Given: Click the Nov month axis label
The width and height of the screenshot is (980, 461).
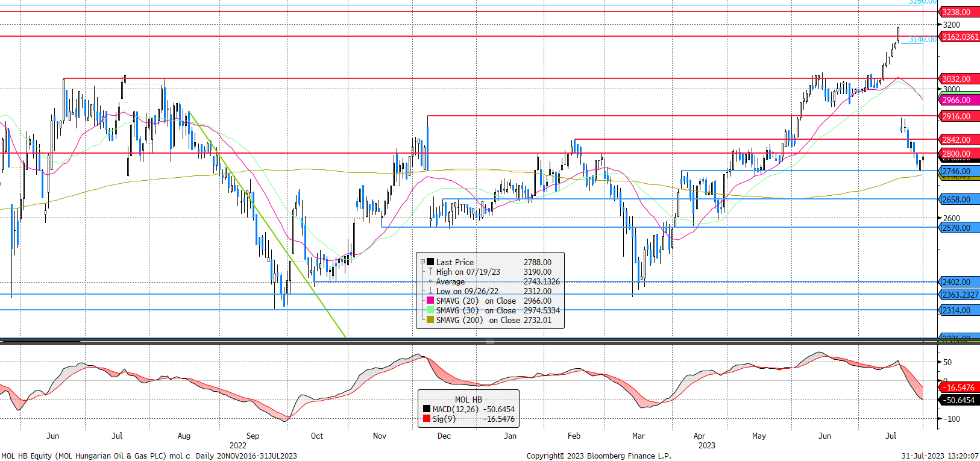Looking at the screenshot, I should (x=380, y=436).
